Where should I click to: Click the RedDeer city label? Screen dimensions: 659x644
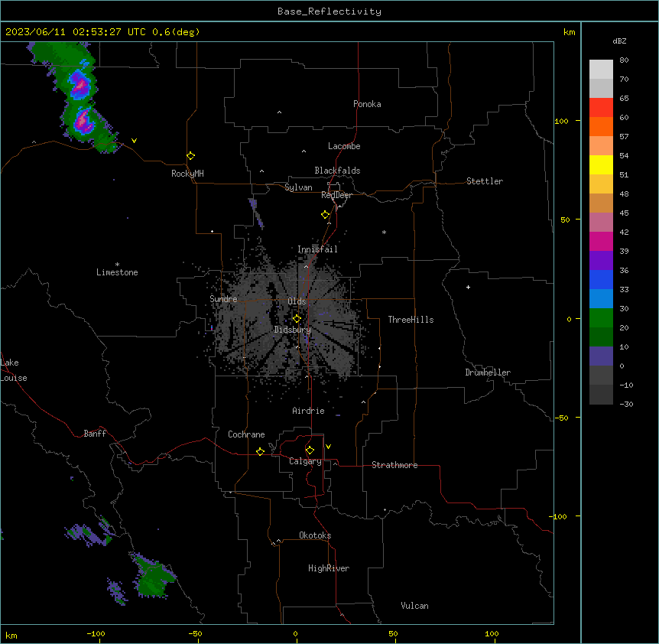[336, 195]
